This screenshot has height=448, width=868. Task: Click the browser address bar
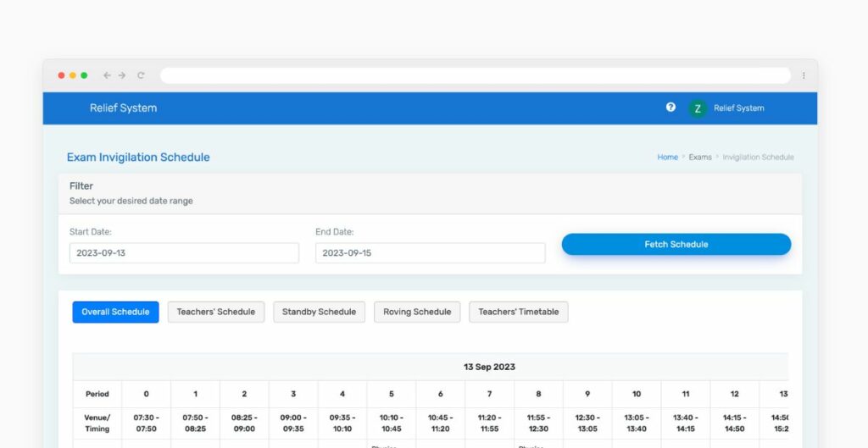[475, 75]
